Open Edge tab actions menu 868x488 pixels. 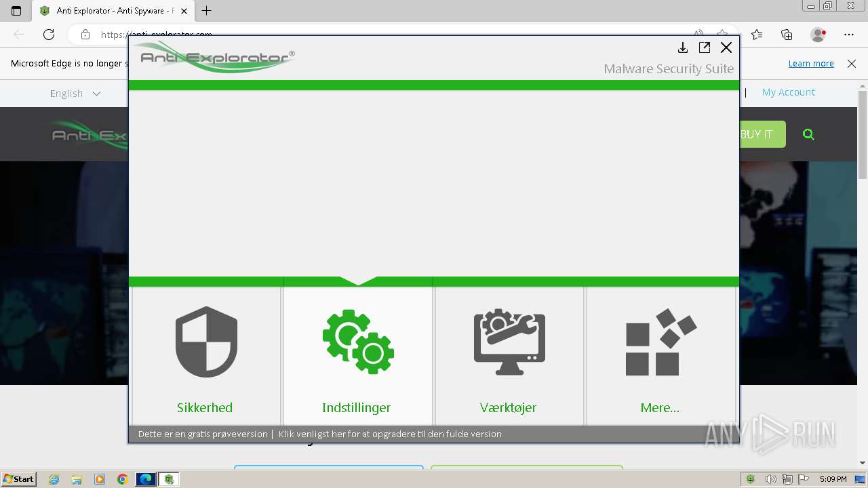pyautogui.click(x=16, y=11)
